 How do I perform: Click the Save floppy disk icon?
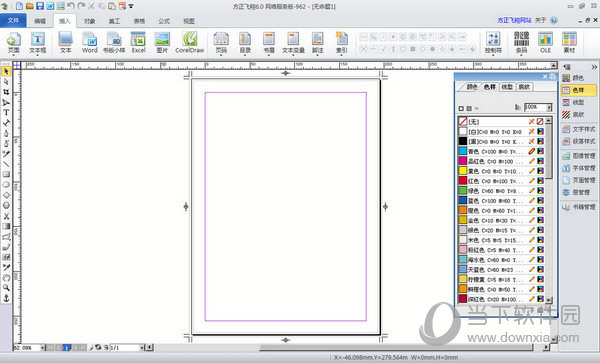pos(40,6)
